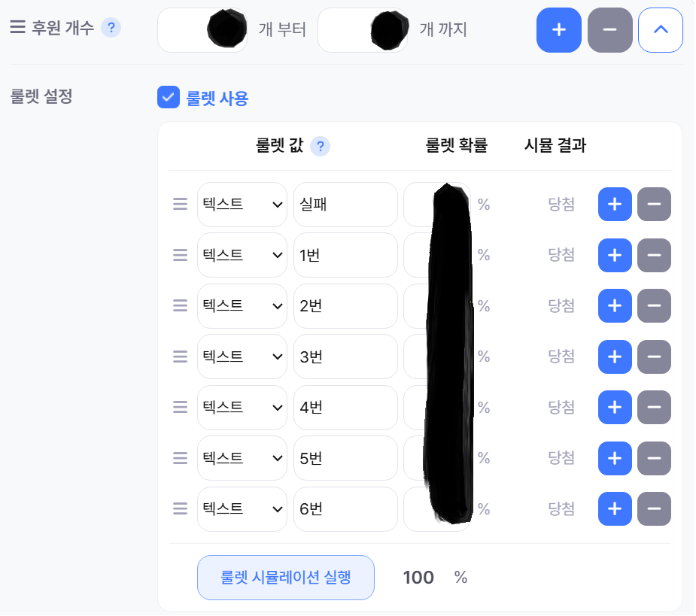696x616 pixels.
Task: Add a row after the 실패 entry
Action: (615, 205)
